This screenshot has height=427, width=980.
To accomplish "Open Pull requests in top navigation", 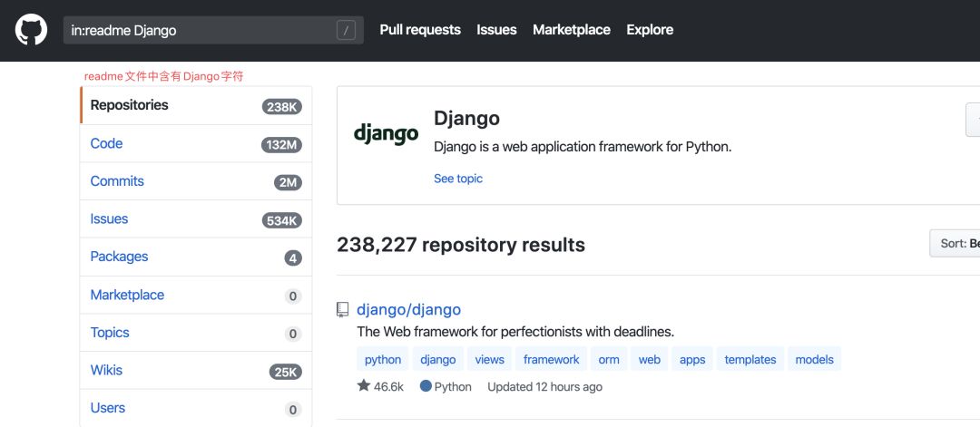I will (420, 30).
